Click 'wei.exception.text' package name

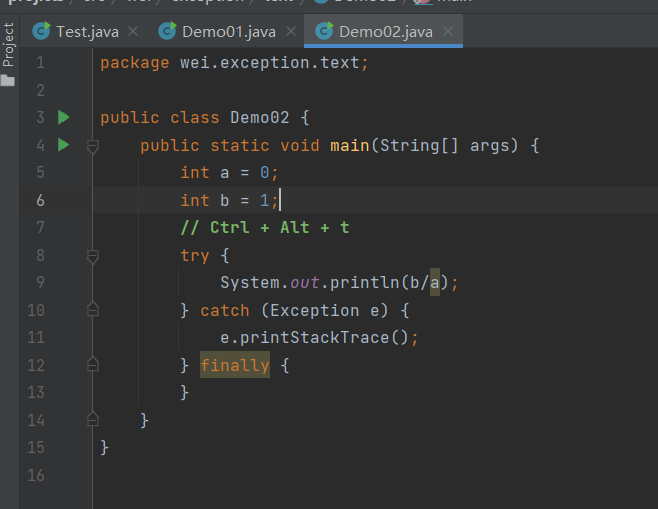coord(270,63)
